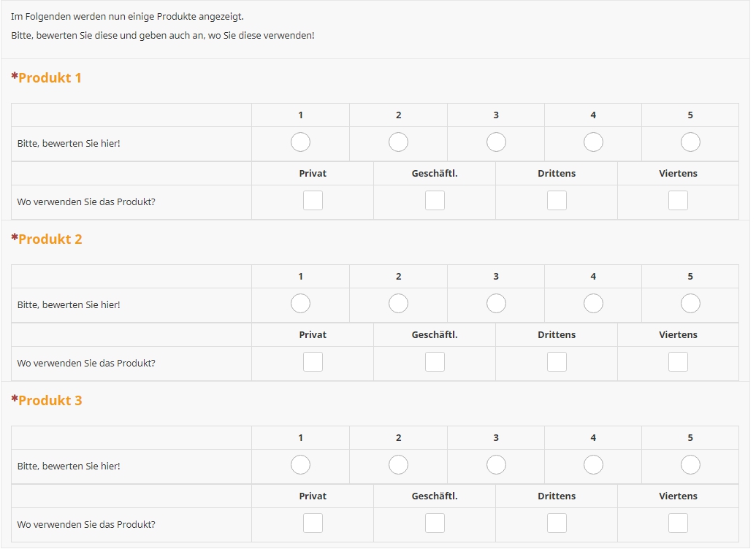Check Viertens checkbox for Produkt 3
Viewport: 756px width, 549px height.
click(x=678, y=523)
